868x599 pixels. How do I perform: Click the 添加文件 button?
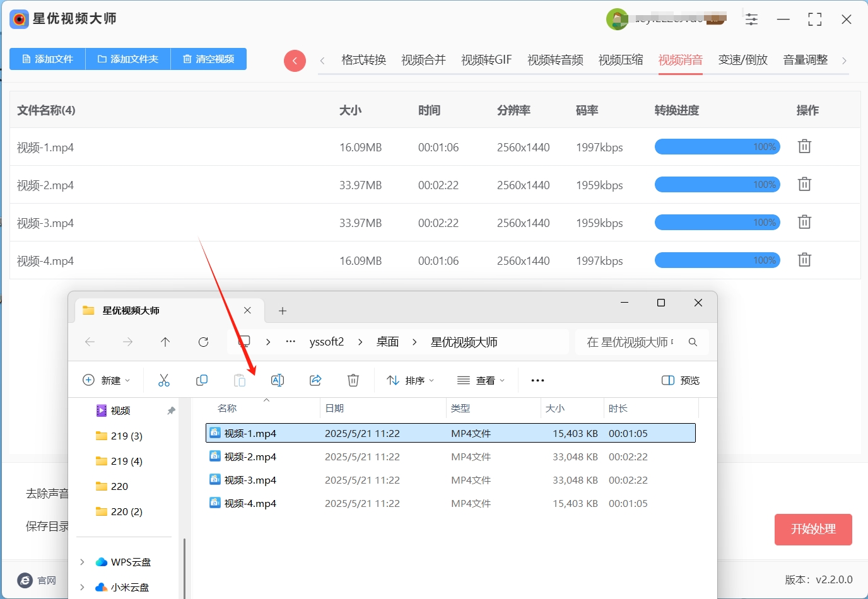click(x=47, y=59)
